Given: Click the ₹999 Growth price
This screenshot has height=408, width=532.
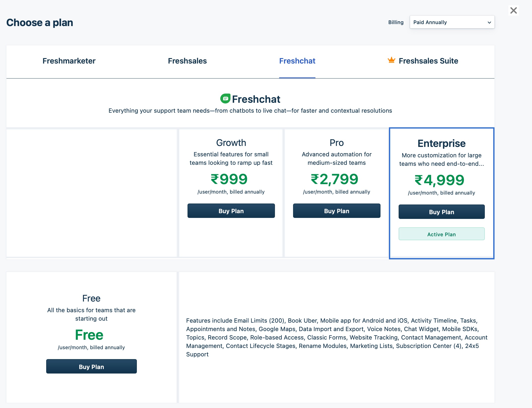Looking at the screenshot, I should 229,179.
